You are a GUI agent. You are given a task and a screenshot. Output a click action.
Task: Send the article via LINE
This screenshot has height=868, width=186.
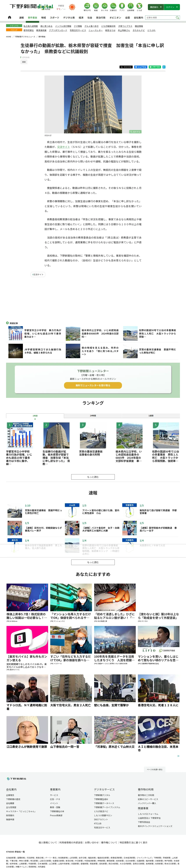pyautogui.click(x=155, y=67)
